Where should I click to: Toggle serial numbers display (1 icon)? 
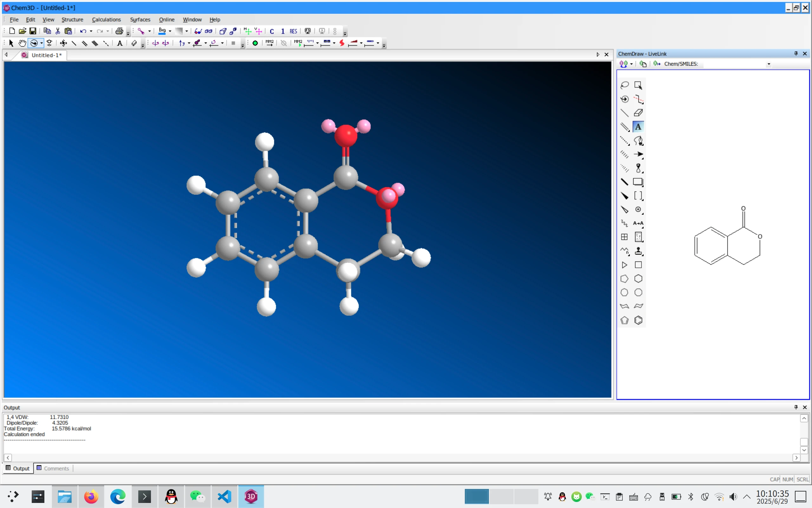(x=283, y=31)
